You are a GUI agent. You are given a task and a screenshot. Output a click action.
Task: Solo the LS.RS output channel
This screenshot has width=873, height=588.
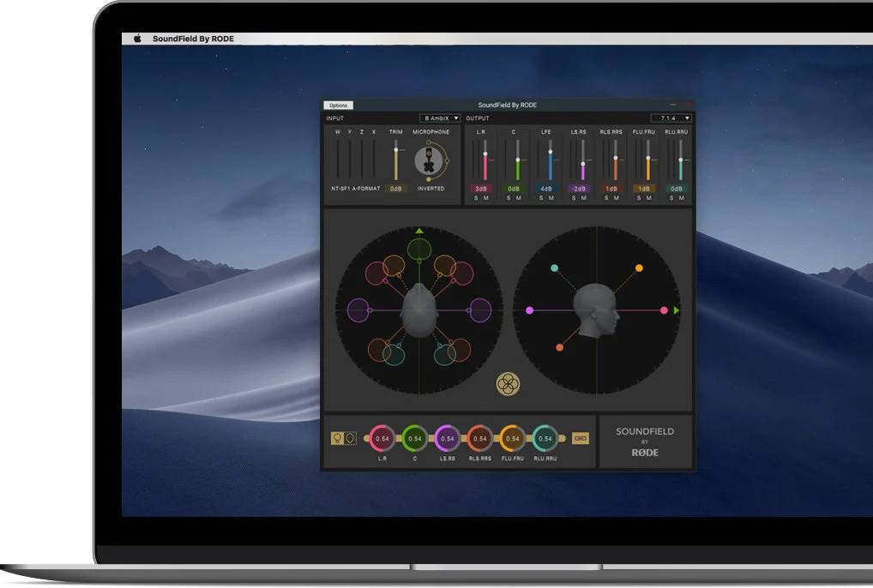click(574, 198)
